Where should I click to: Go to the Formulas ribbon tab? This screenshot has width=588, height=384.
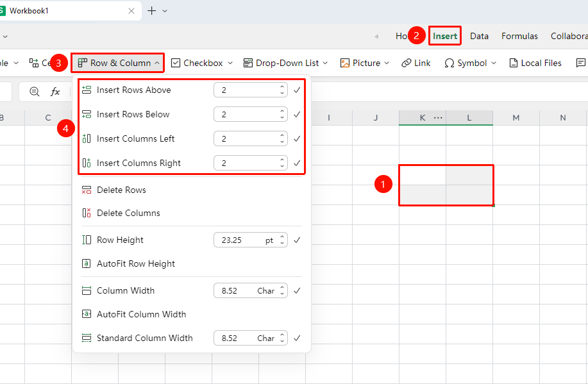[x=520, y=36]
